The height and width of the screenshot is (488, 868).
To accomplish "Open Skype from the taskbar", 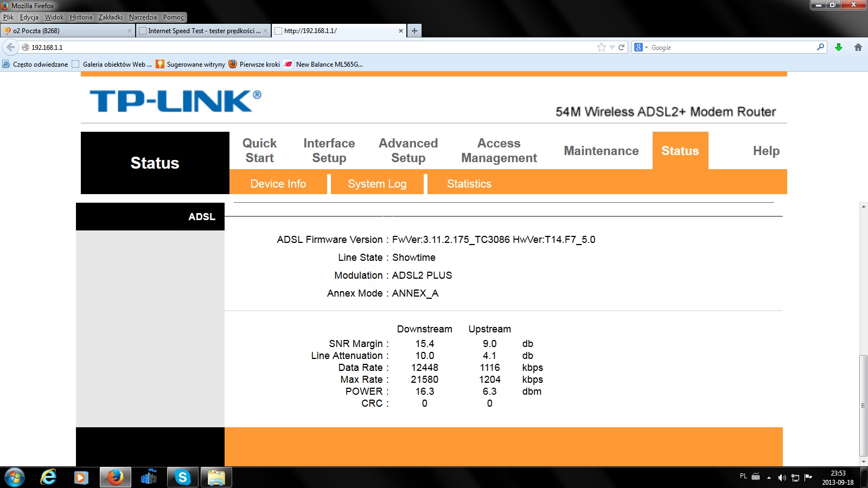I will (182, 478).
